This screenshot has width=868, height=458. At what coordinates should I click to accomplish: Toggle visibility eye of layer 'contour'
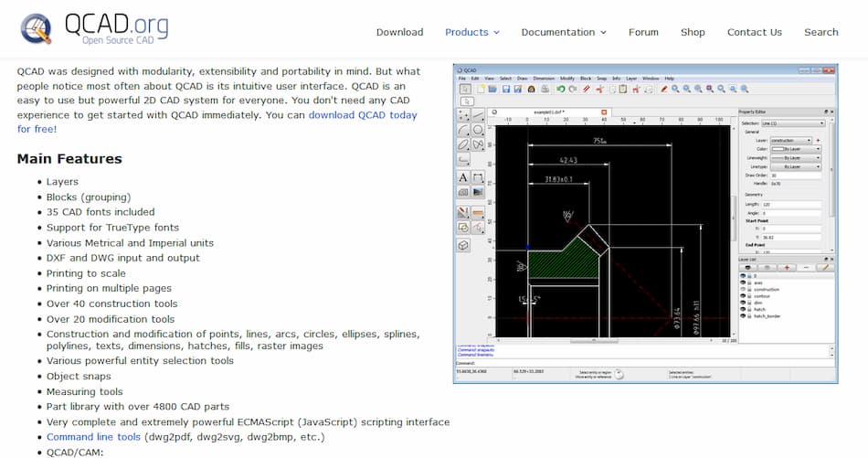tap(743, 295)
